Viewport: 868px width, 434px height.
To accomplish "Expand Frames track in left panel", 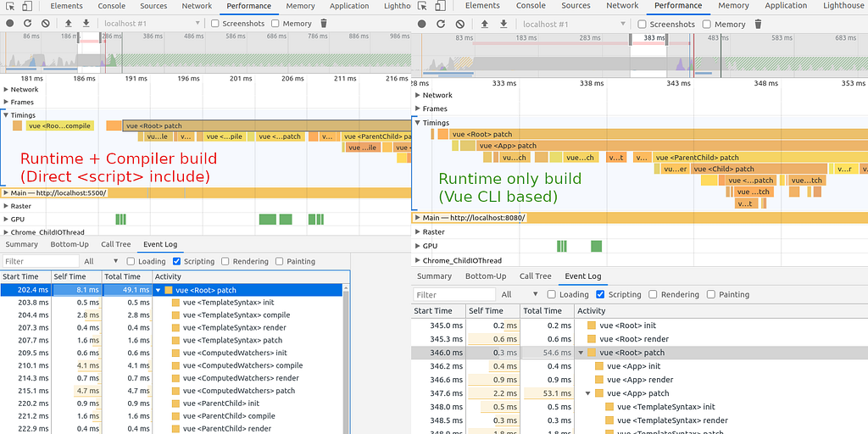I will (6, 102).
